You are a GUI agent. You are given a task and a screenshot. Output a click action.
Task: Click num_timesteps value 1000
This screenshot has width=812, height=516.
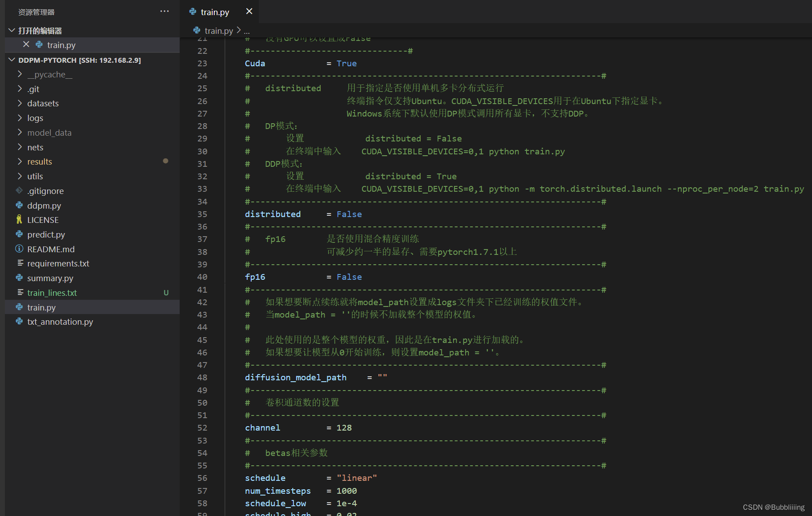[347, 491]
